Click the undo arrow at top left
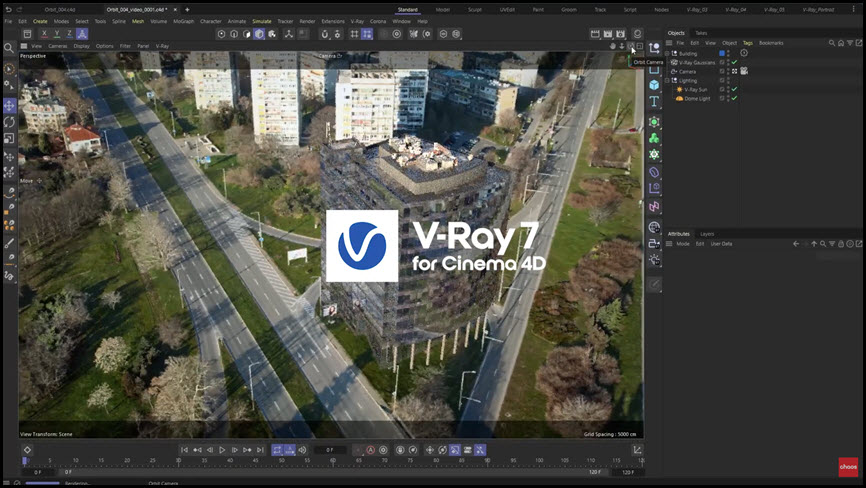 [8, 9]
